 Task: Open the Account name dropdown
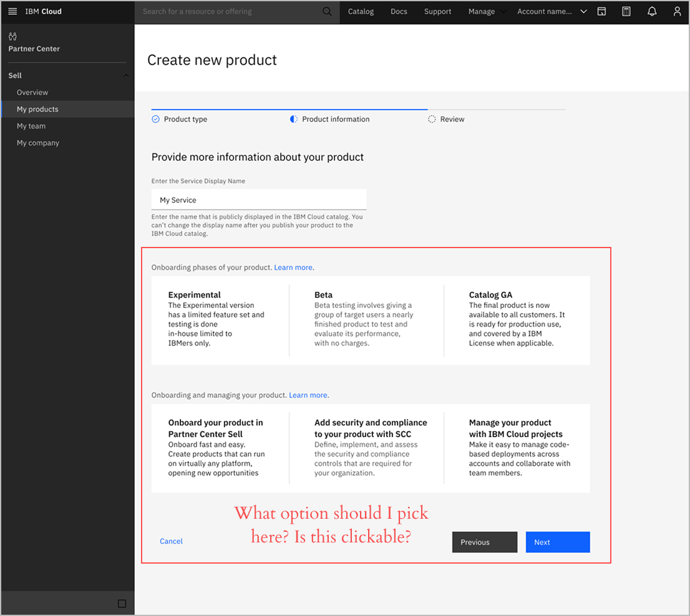pos(552,12)
